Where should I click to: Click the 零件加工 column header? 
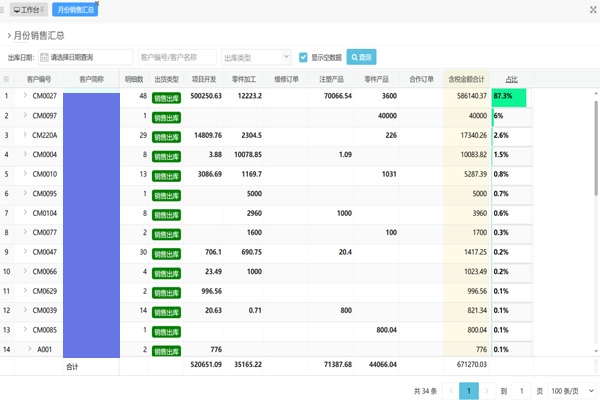[244, 79]
